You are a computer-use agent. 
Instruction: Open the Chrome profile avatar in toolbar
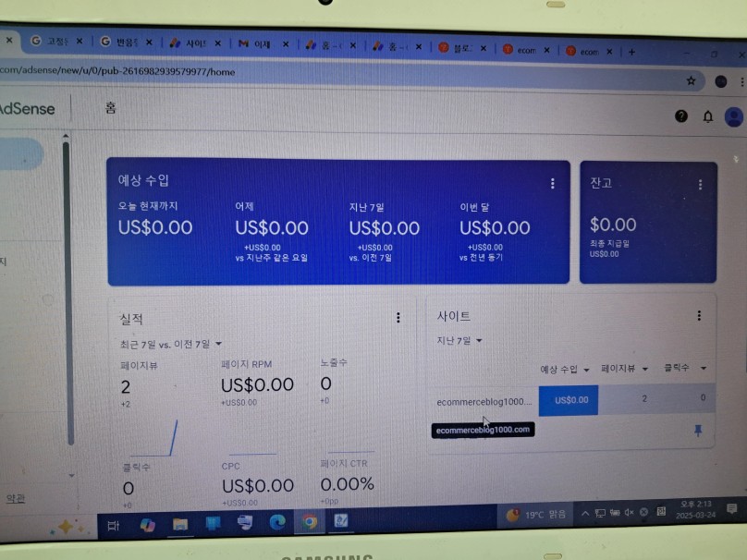pos(721,81)
